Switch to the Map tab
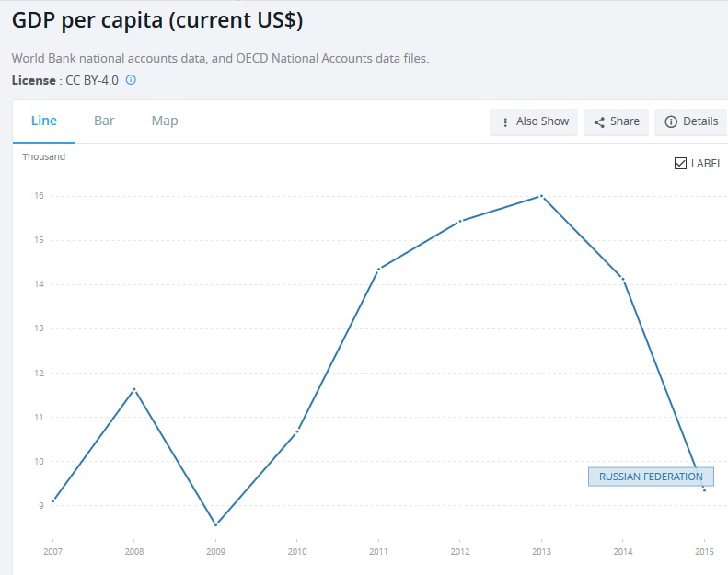This screenshot has width=728, height=575. click(x=165, y=121)
